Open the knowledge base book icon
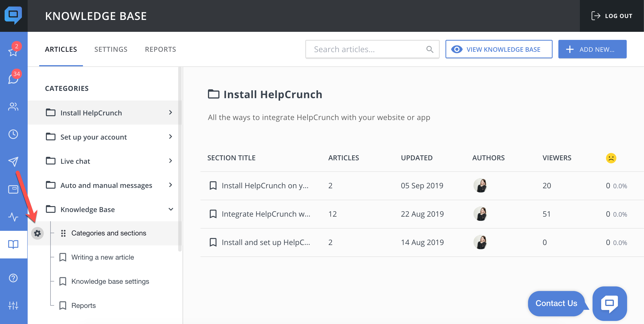 click(x=13, y=244)
